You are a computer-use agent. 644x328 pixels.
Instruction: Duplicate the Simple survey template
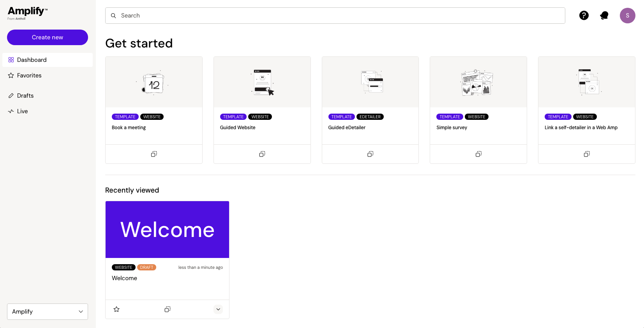478,154
